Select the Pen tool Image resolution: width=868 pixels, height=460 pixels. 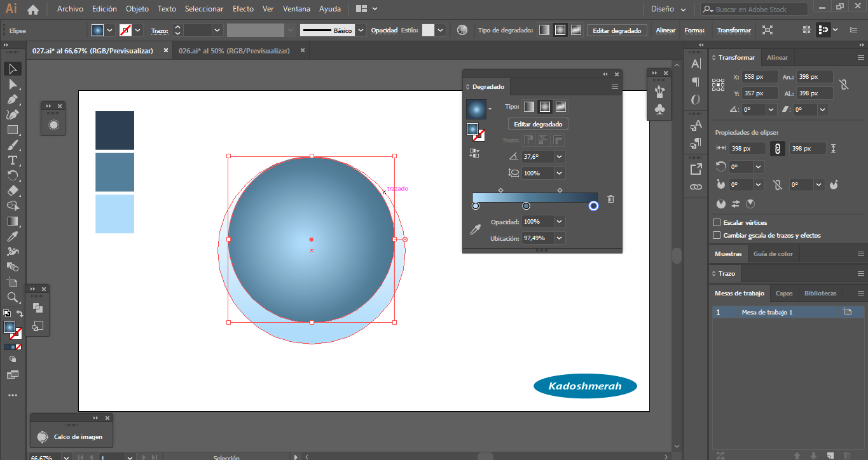pos(12,100)
